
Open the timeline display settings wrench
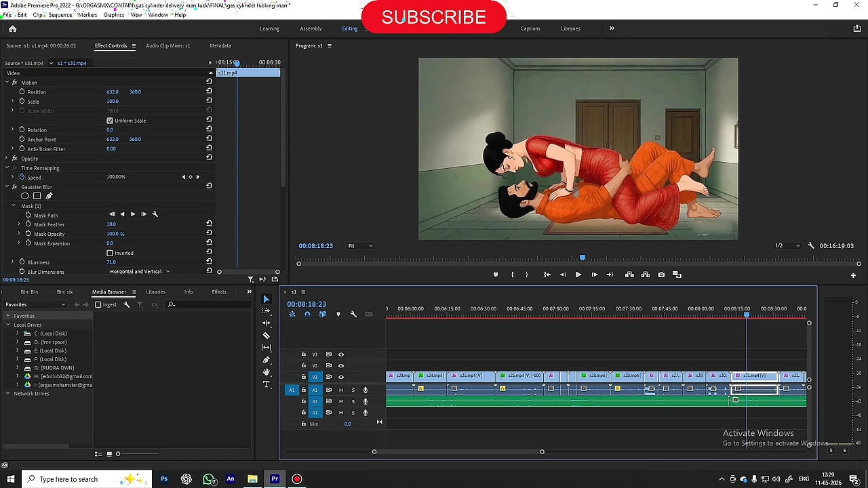pos(353,314)
